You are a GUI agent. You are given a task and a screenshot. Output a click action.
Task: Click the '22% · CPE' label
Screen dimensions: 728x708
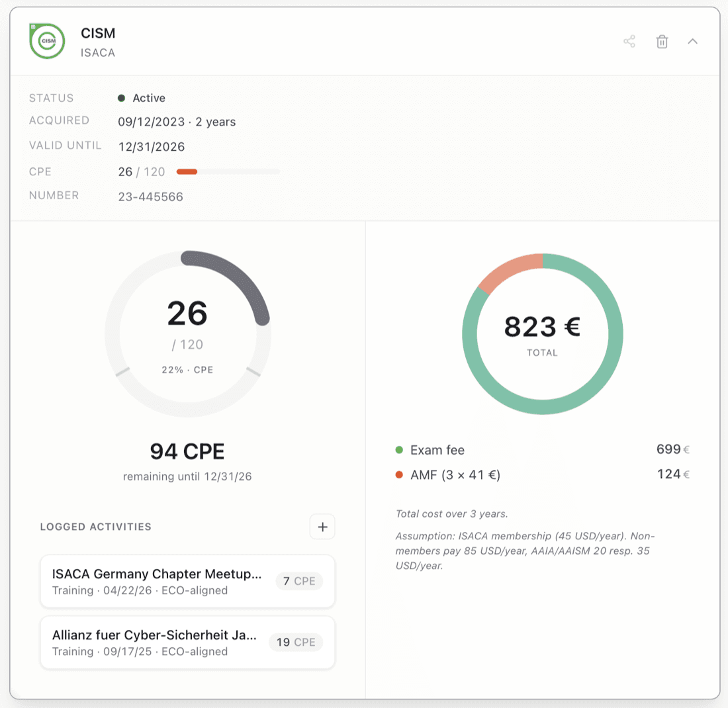[x=187, y=370]
